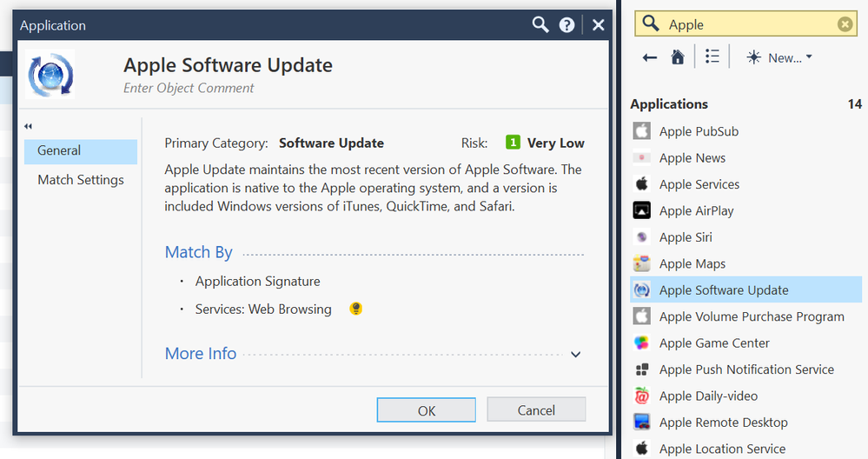Click the Apple Location Service icon

641,448
